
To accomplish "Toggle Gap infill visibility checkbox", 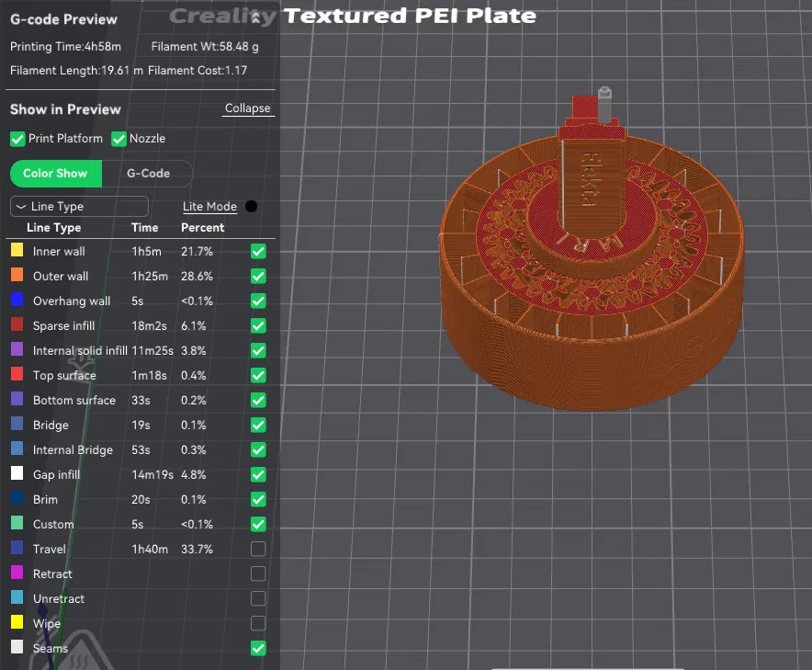I will coord(258,474).
